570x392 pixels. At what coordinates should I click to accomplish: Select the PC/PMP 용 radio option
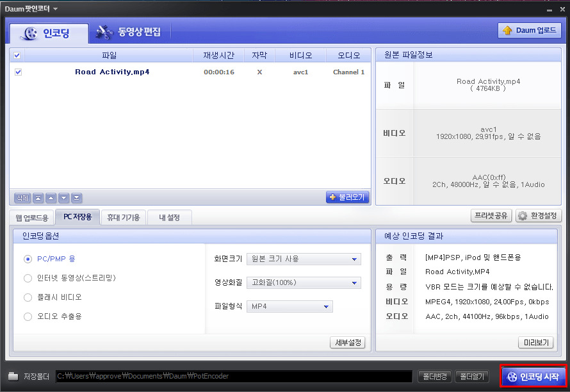(x=28, y=259)
